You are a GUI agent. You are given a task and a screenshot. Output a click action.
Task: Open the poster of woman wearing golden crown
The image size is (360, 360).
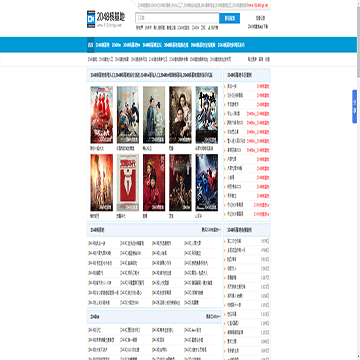(x=154, y=182)
